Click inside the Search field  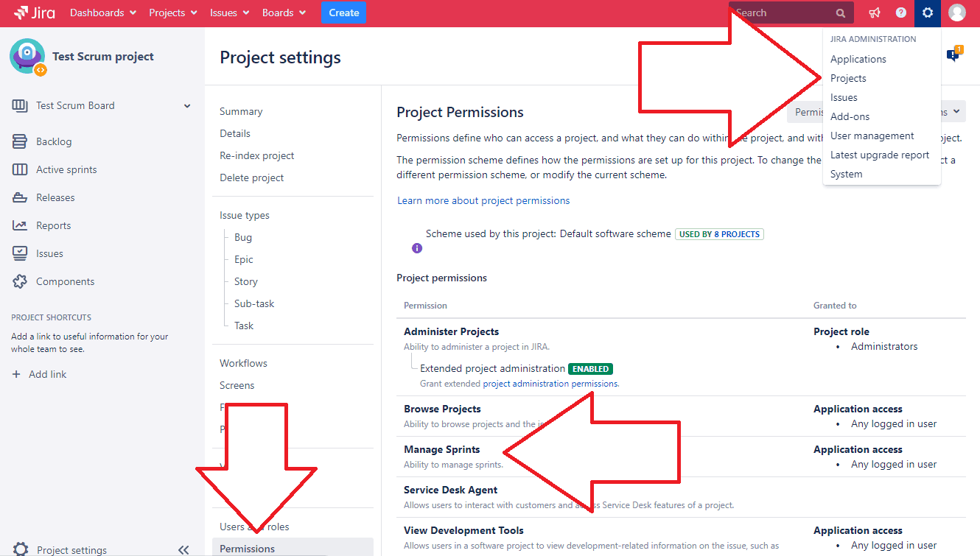pos(781,13)
